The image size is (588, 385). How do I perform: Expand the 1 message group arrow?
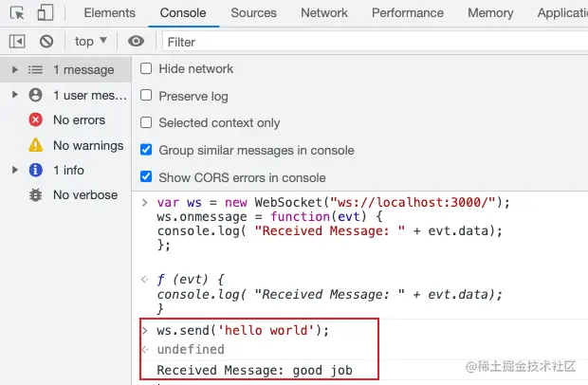[14, 69]
